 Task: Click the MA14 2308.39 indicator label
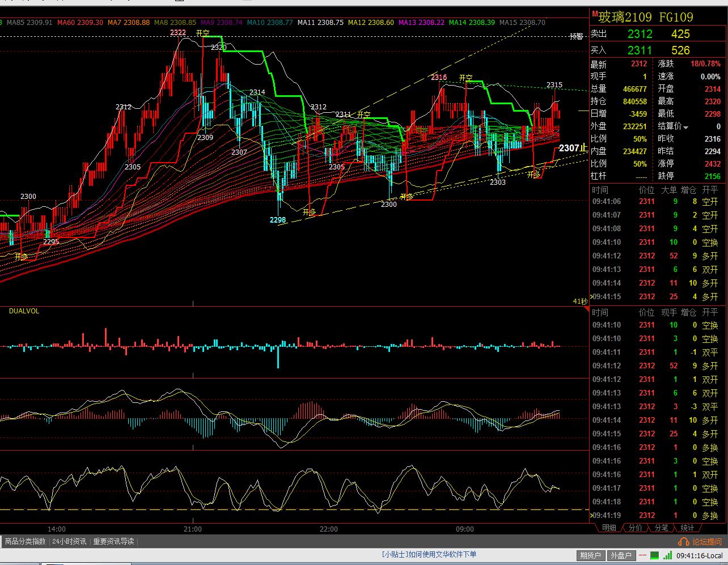(472, 23)
